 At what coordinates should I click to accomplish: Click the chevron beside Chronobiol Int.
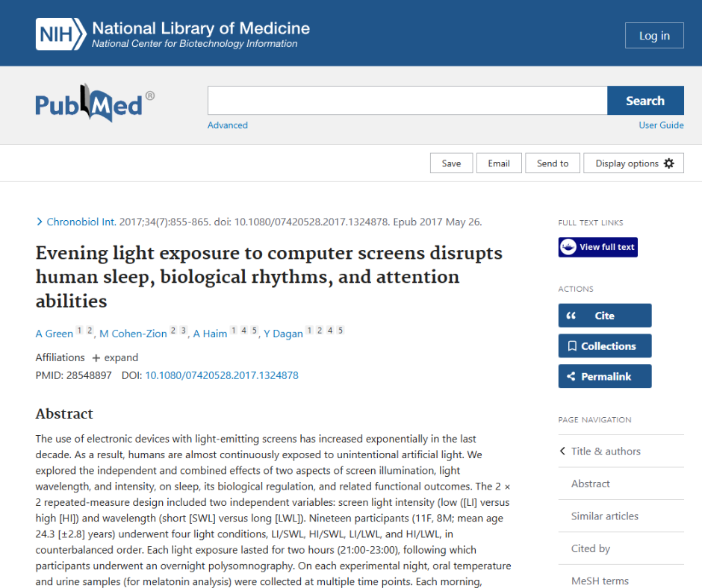pyautogui.click(x=40, y=222)
